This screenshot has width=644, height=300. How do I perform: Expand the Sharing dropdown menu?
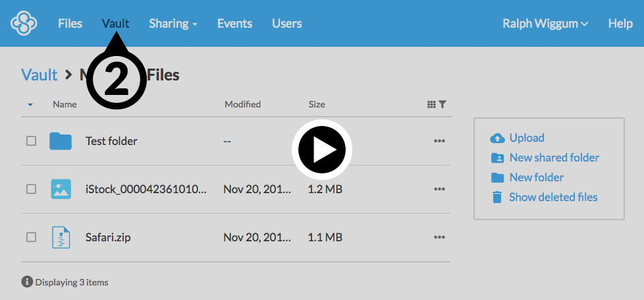click(173, 24)
